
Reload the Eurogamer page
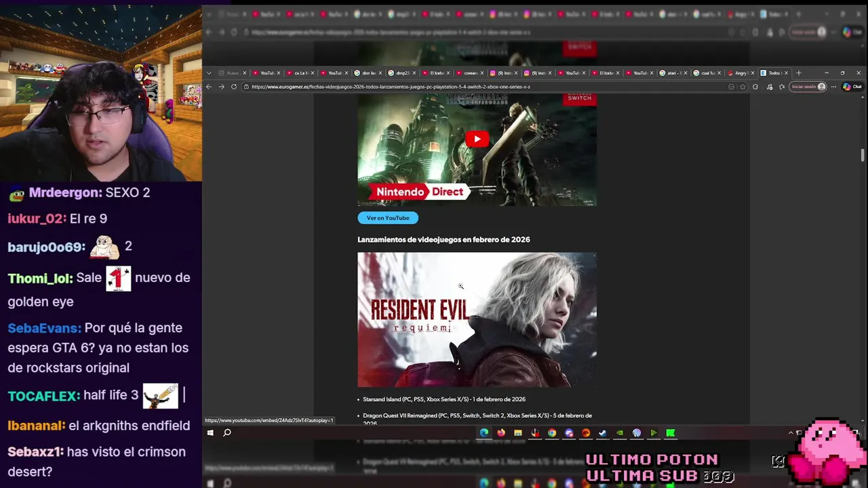(x=234, y=87)
